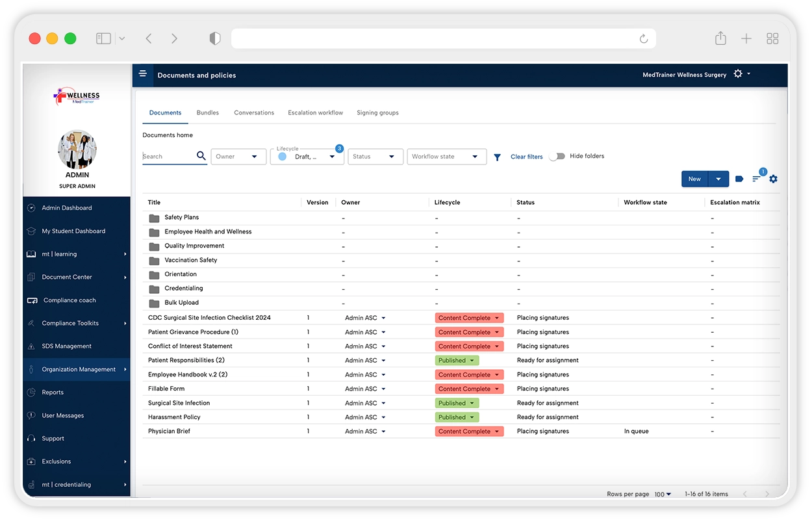Image resolution: width=812 pixels, height=520 pixels.
Task: Click the tag label icon beside New
Action: coord(739,179)
